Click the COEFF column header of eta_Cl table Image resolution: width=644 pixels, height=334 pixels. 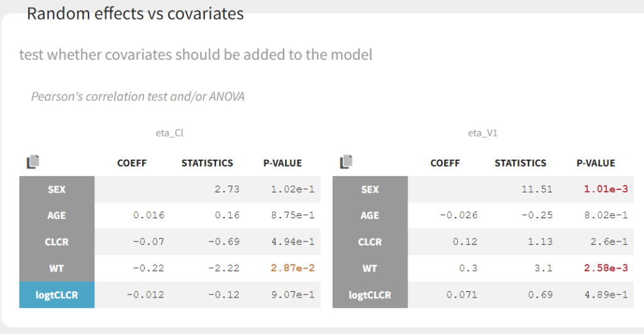point(132,163)
